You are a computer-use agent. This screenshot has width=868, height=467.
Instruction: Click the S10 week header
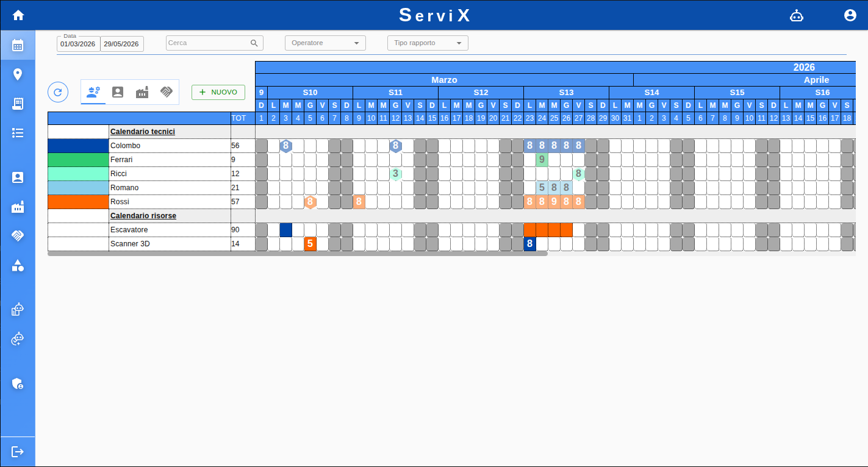310,93
